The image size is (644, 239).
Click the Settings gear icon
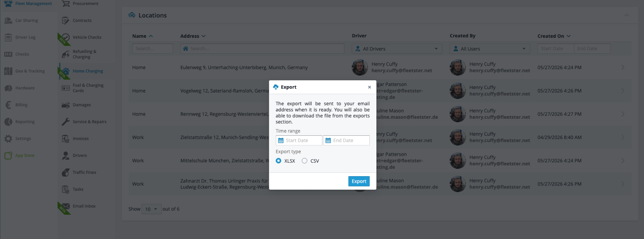8,138
